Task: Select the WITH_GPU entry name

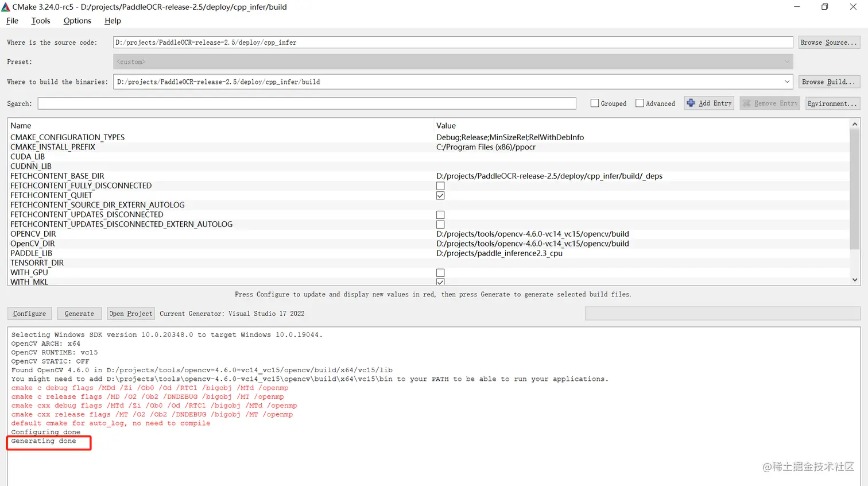Action: (29, 273)
